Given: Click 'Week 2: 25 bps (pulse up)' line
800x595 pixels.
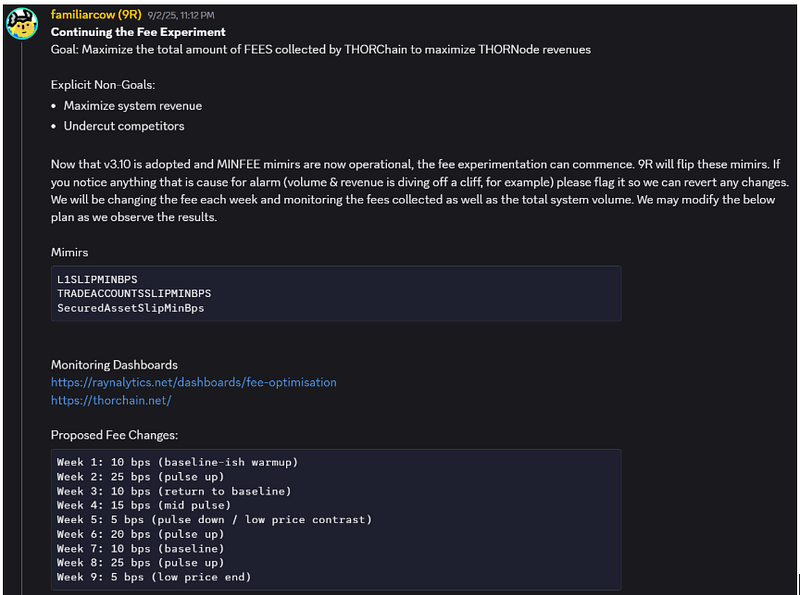Looking at the screenshot, I should 141,477.
